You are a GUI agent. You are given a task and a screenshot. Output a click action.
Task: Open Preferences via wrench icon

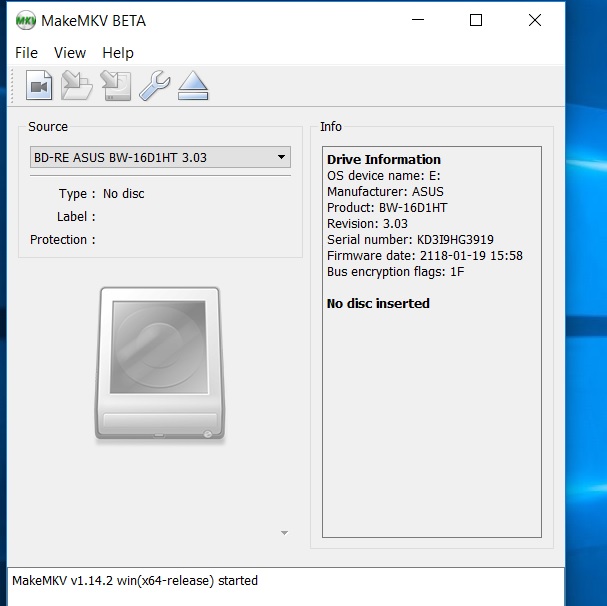tap(154, 86)
